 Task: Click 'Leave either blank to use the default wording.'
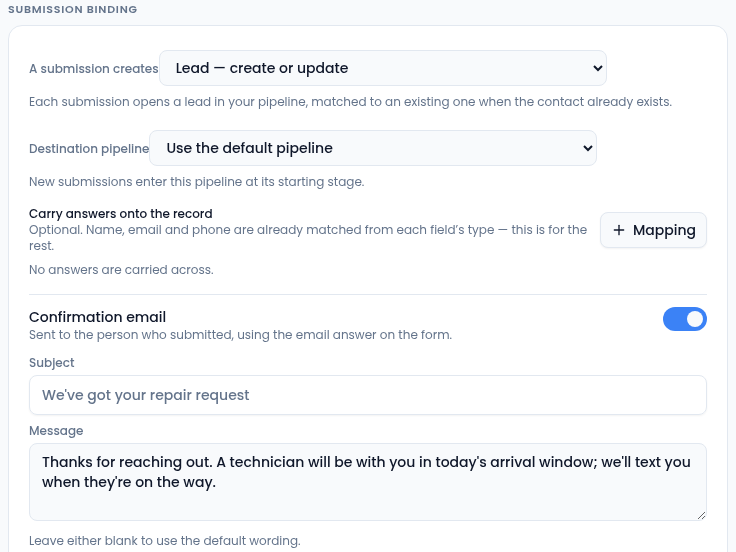click(165, 541)
